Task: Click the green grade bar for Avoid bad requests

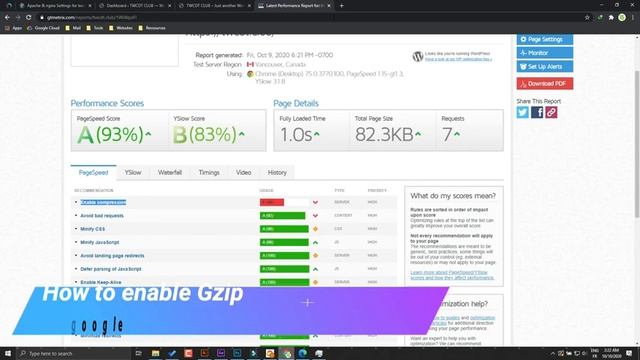Action: (282, 216)
